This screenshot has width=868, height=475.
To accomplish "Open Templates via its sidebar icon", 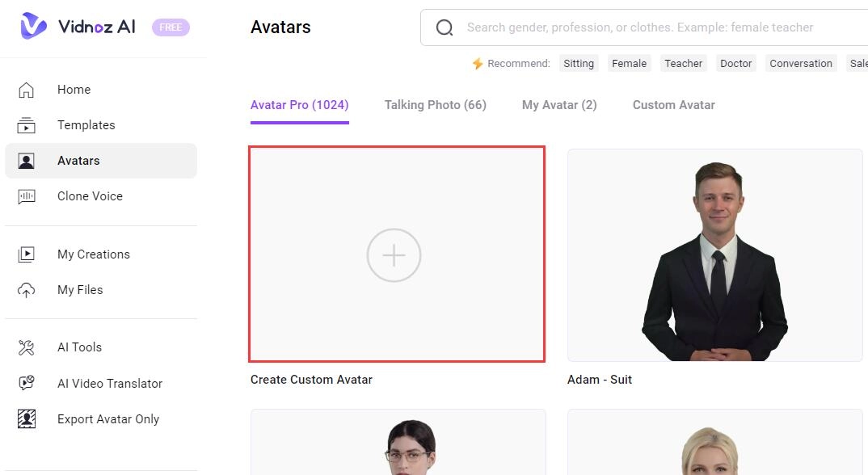I will pyautogui.click(x=27, y=125).
